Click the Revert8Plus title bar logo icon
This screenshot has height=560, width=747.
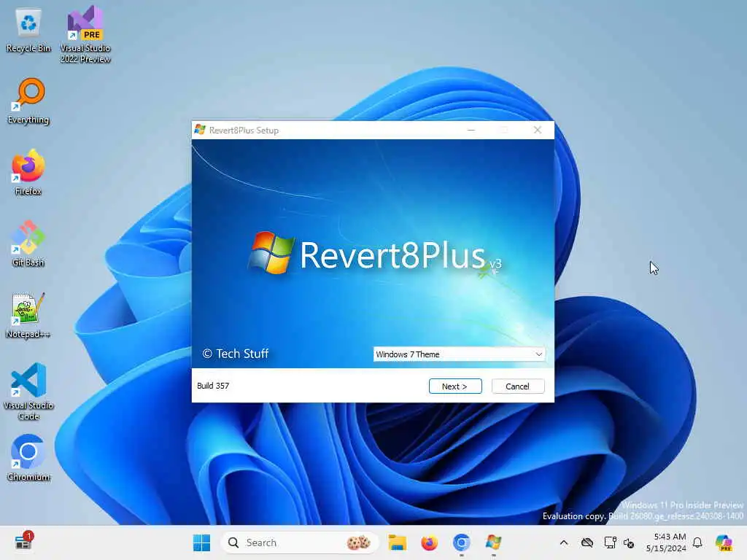coord(200,130)
